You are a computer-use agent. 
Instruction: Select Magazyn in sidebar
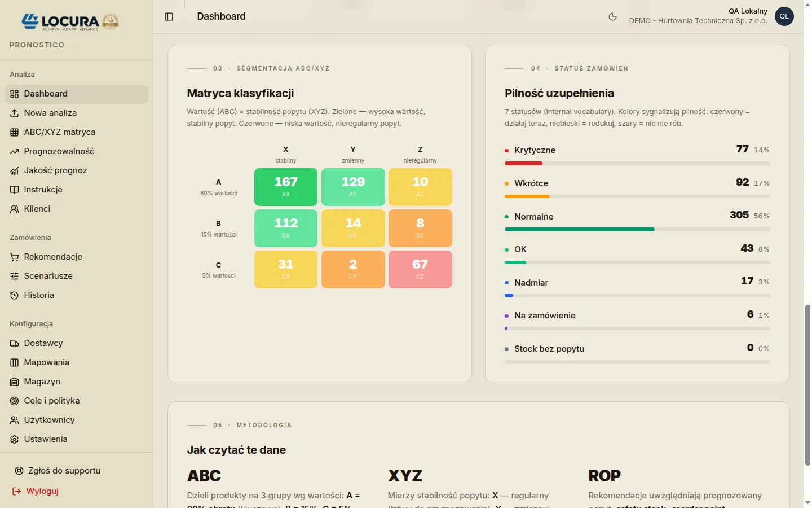77,382
